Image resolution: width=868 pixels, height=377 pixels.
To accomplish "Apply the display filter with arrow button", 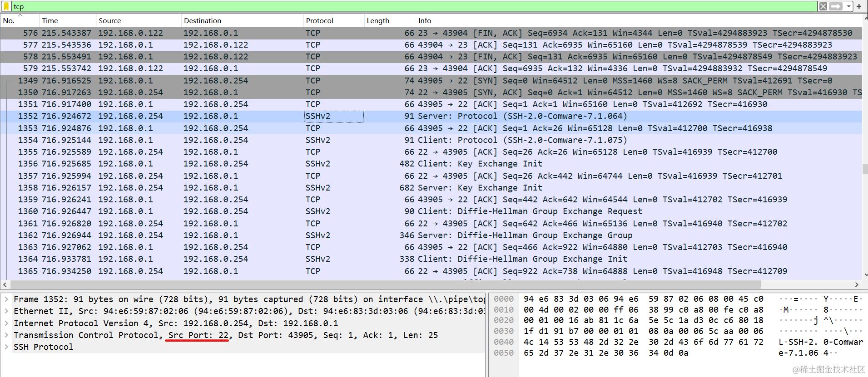I will click(x=835, y=6).
